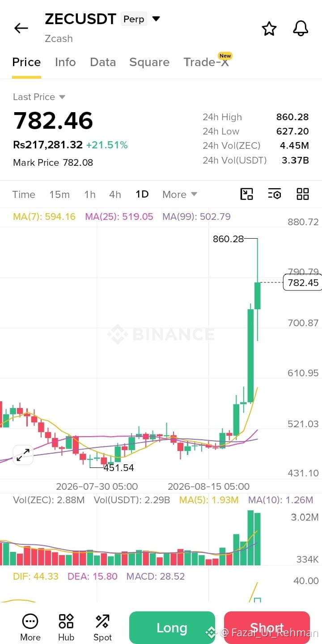Open the More menu icon at bottom
Screen dimensions: 322x644
(30, 627)
